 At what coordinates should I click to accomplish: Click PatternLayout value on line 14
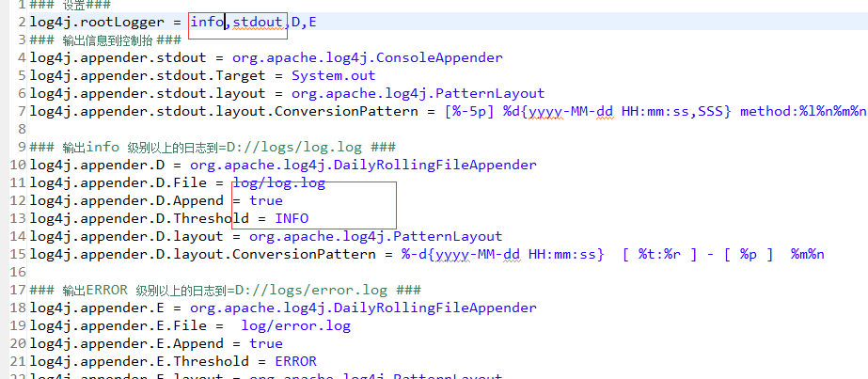click(376, 236)
